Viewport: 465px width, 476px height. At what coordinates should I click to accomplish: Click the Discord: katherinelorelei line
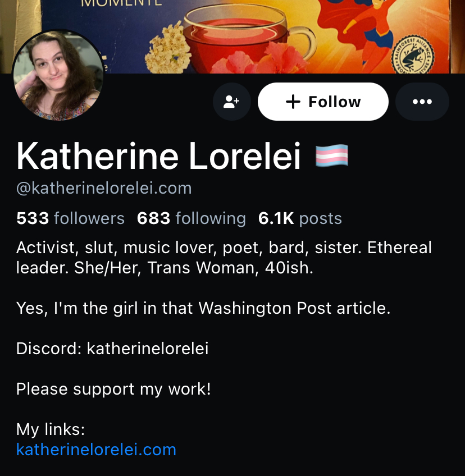112,349
